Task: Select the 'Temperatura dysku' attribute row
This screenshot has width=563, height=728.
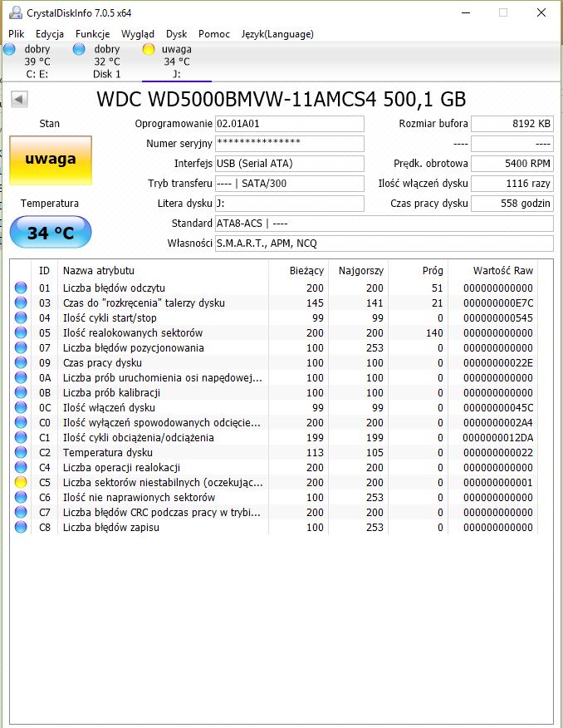Action: 274,452
